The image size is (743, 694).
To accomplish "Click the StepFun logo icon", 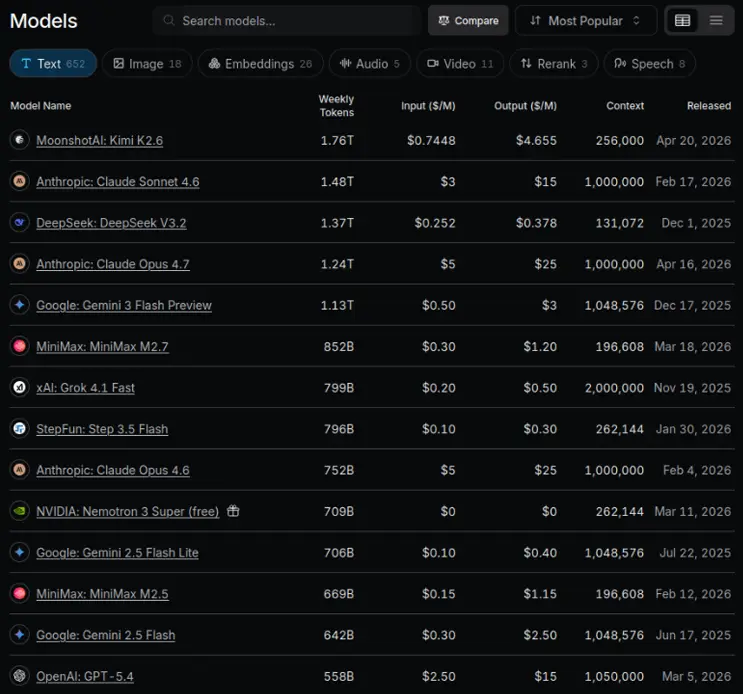I will tap(18, 429).
